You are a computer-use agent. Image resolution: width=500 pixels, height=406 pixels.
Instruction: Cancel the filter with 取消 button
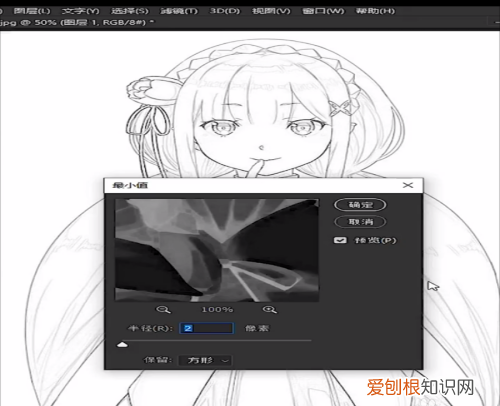pyautogui.click(x=360, y=222)
